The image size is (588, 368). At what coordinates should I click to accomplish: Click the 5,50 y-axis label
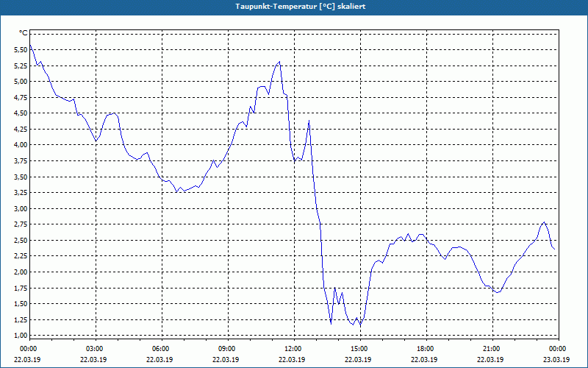click(x=21, y=49)
